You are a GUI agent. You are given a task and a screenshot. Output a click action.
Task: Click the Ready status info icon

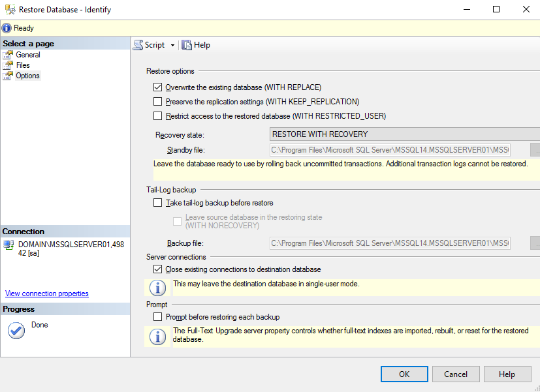click(7, 28)
